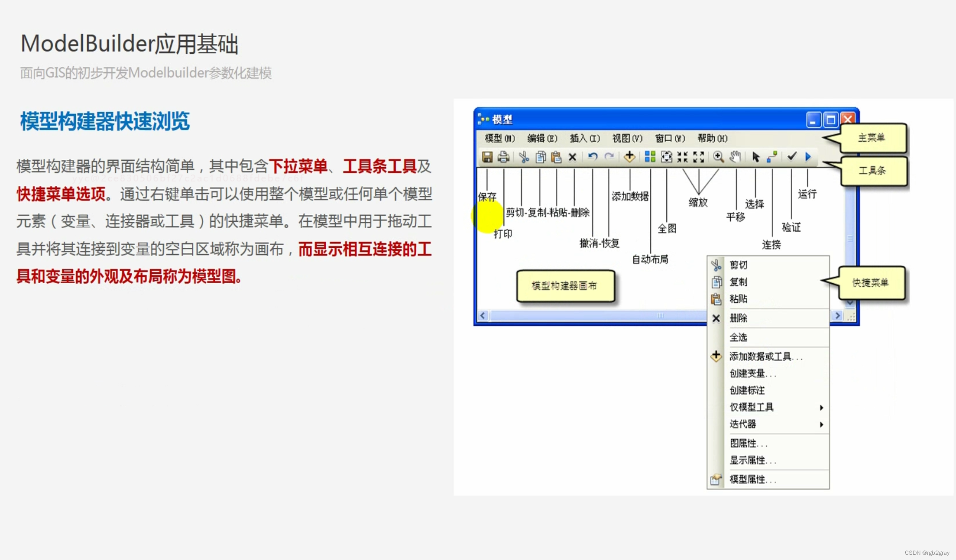Click the Redo arrow icon
Viewport: 956px width, 560px height.
tap(609, 157)
